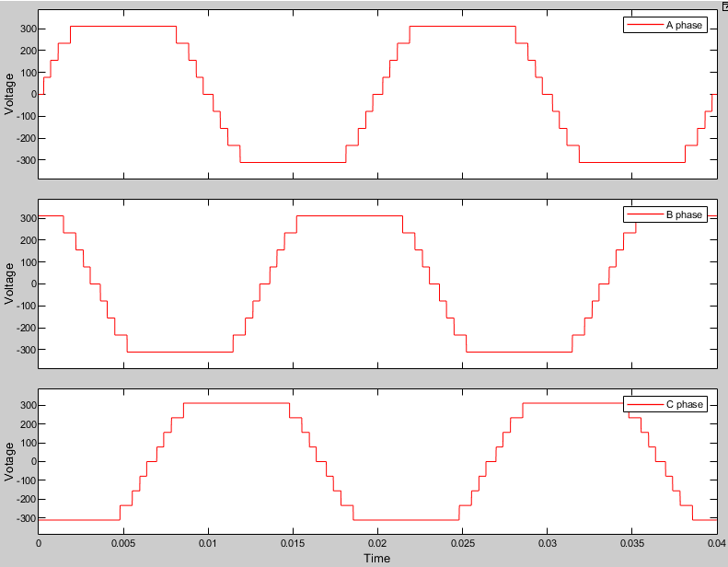This screenshot has width=728, height=567.
Task: Click the 0.04 tick label on the time axis
Action: [717, 543]
